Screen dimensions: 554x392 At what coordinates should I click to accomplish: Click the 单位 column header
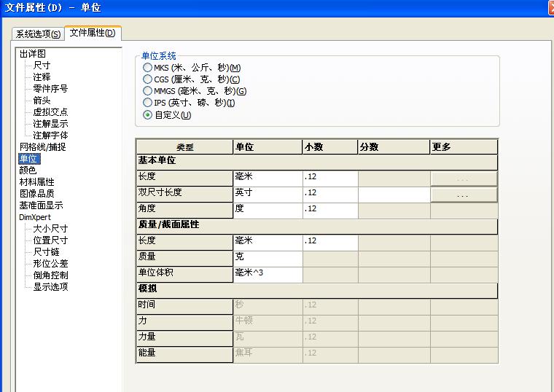click(x=268, y=147)
